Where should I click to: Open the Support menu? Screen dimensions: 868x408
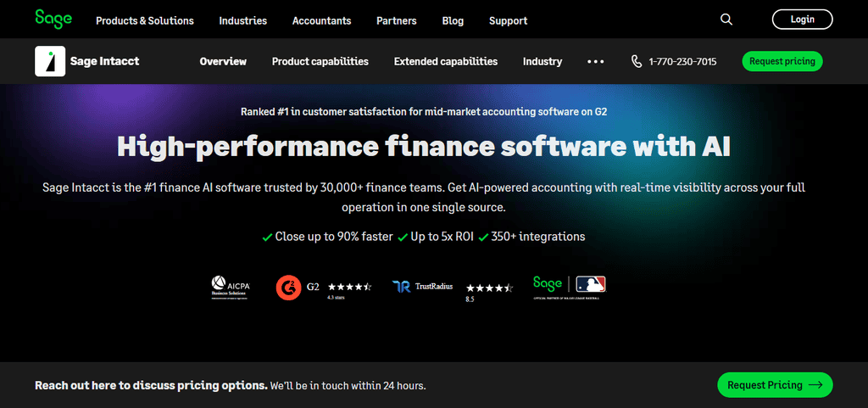tap(509, 20)
